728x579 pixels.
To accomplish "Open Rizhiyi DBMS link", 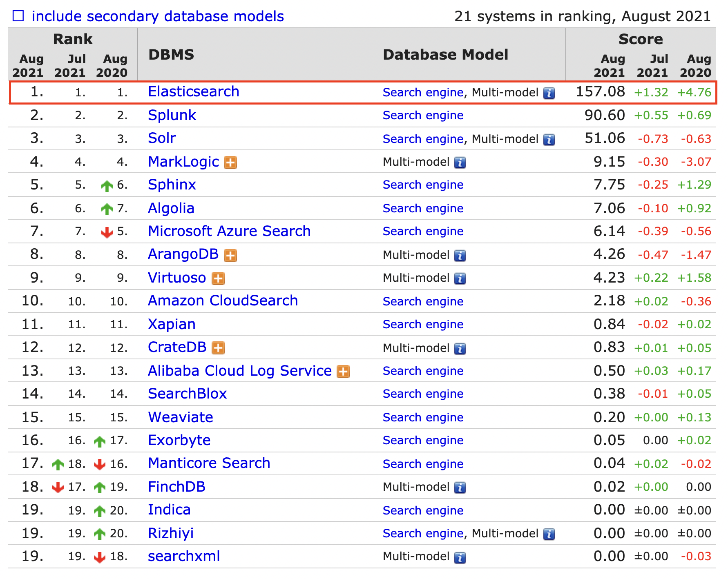I will click(x=171, y=533).
